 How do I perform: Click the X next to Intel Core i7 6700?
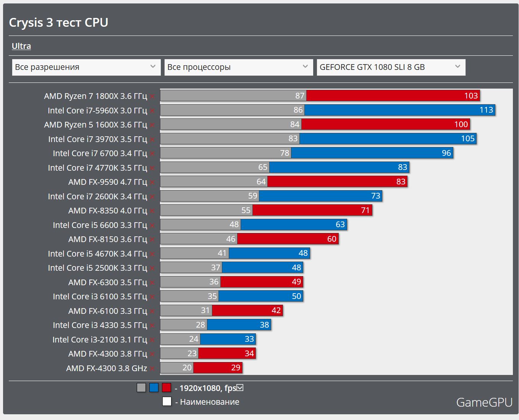tap(152, 154)
